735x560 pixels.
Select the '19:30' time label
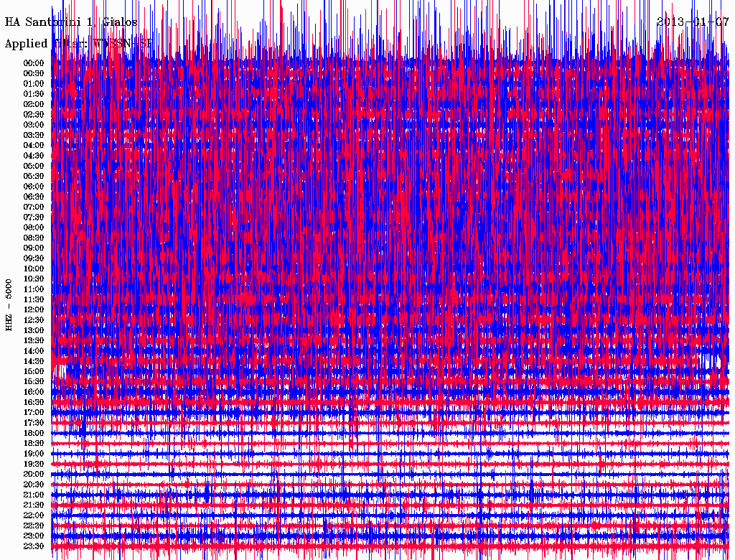34,465
